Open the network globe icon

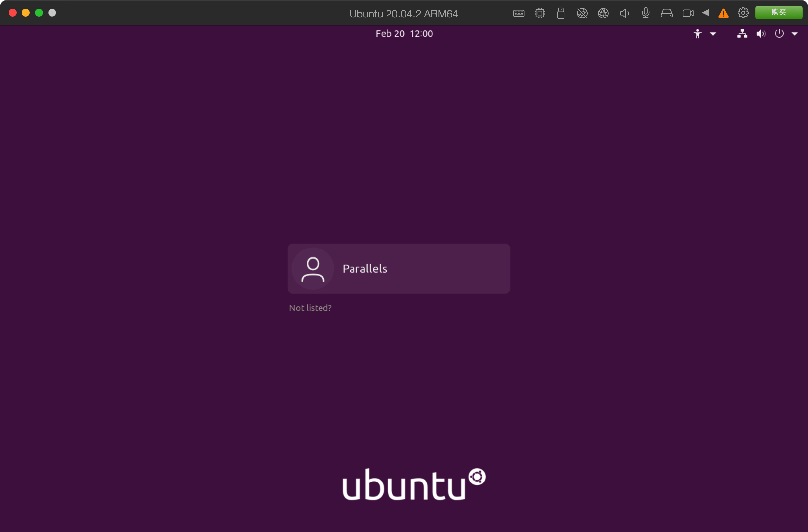[x=603, y=14]
